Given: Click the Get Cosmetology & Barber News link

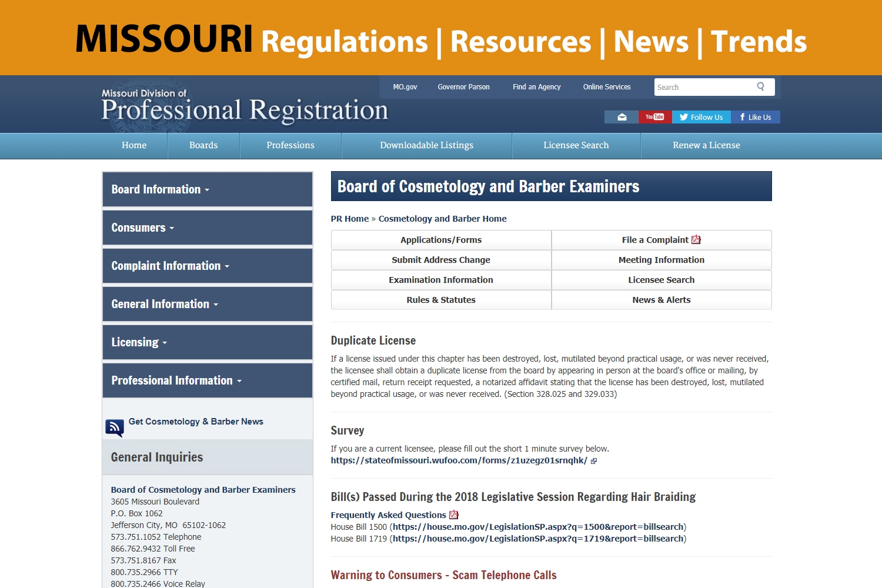Looking at the screenshot, I should 196,422.
